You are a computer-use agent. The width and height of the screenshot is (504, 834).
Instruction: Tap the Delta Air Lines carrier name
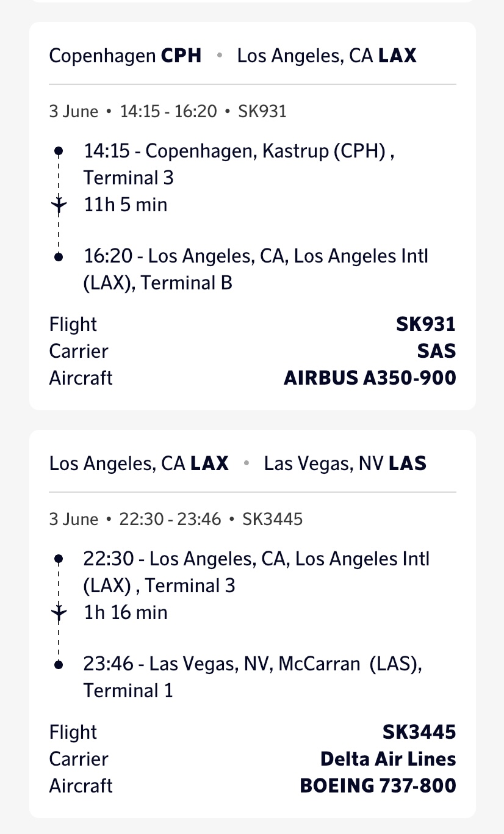tap(388, 759)
